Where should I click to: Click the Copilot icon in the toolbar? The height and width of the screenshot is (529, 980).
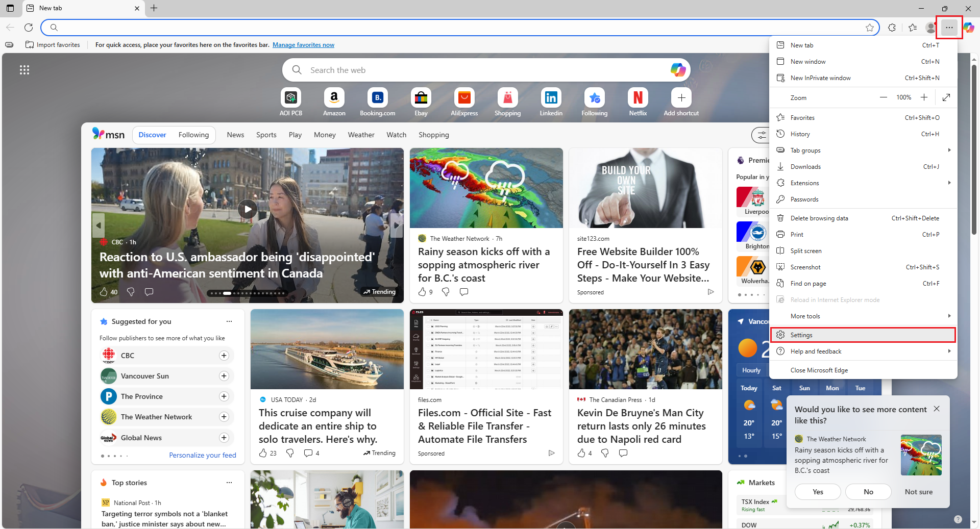(969, 28)
